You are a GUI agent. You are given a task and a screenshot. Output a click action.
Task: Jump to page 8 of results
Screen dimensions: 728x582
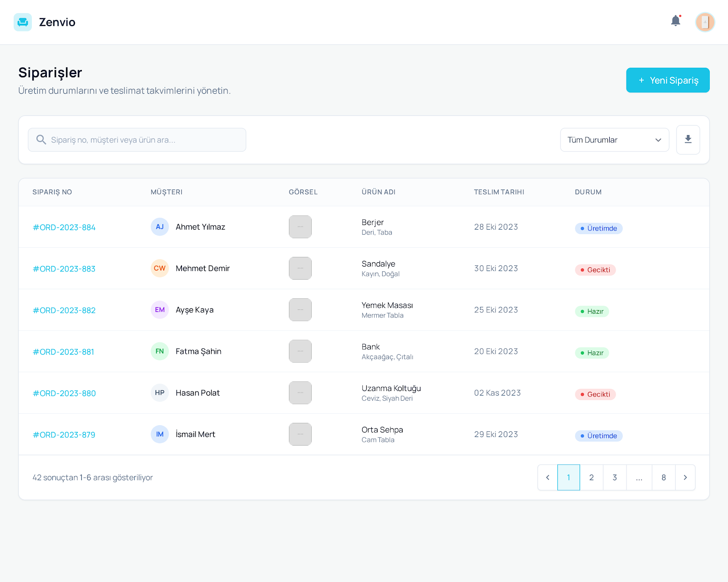663,477
